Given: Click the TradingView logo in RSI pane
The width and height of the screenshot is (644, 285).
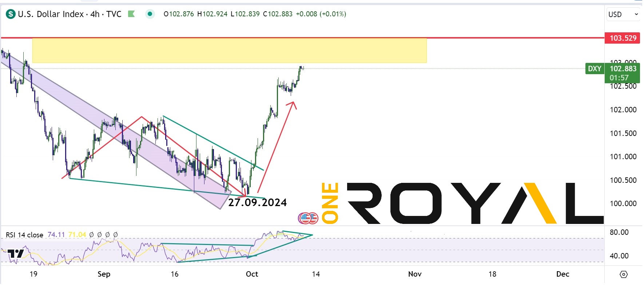Looking at the screenshot, I should point(16,254).
